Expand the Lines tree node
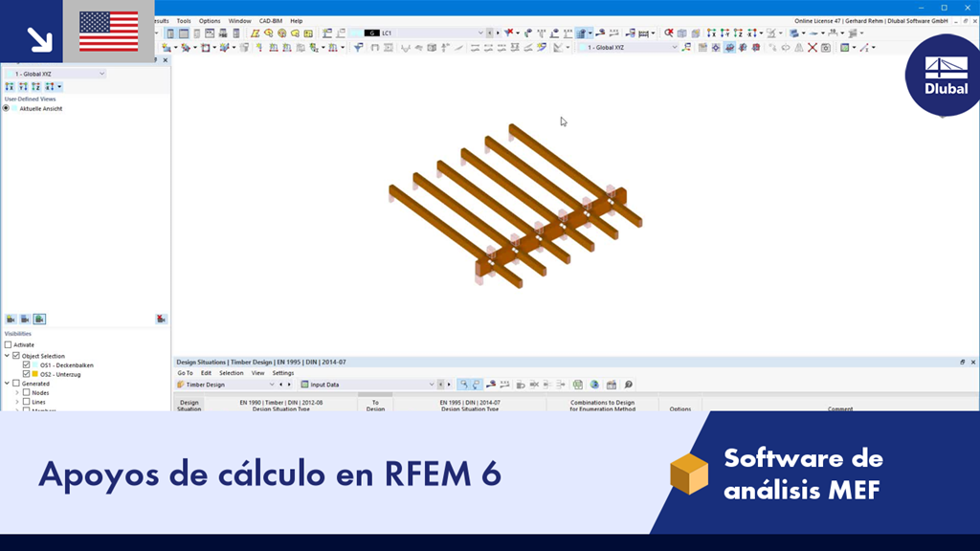 click(x=17, y=403)
